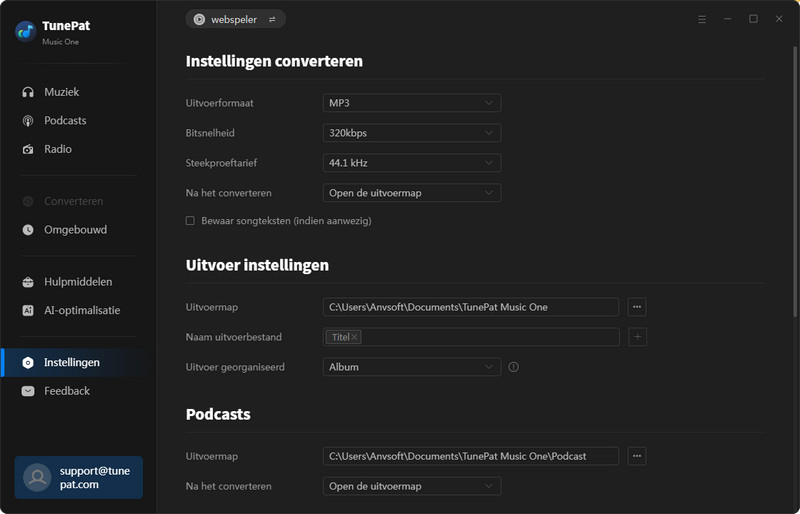Click the Uitvoerformaat label
The height and width of the screenshot is (514, 800).
coord(219,103)
